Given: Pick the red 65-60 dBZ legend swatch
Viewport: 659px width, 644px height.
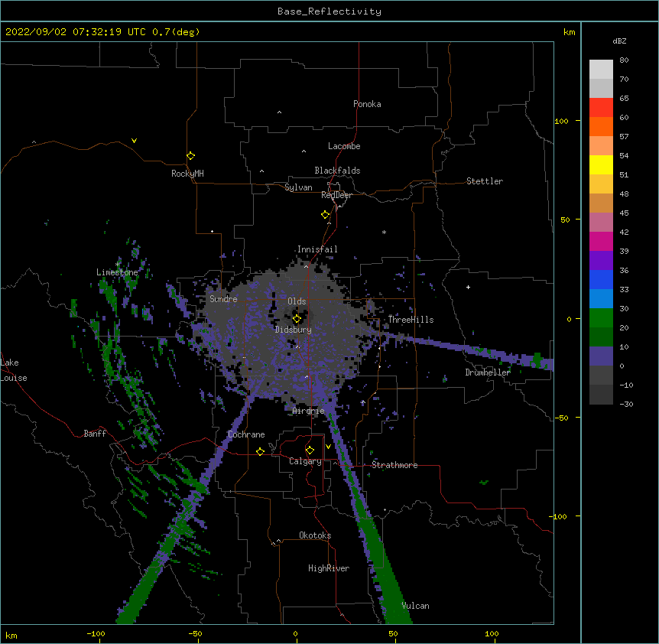Looking at the screenshot, I should point(601,107).
